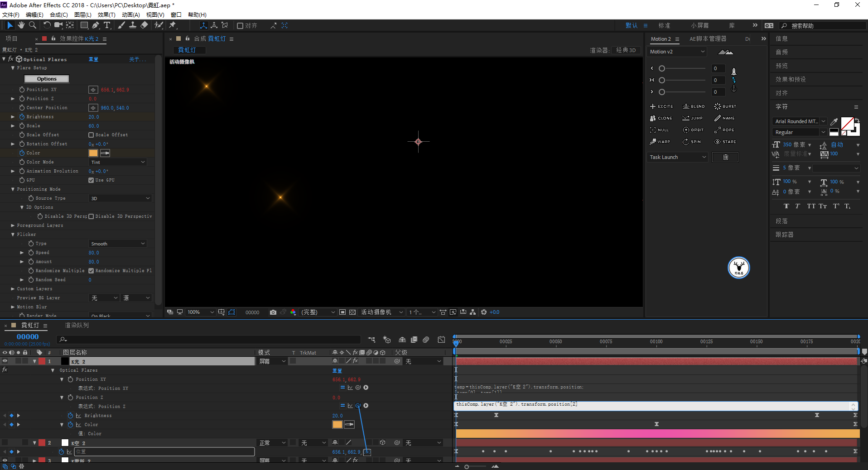Image resolution: width=868 pixels, height=470 pixels.
Task: Click the orange Color swatch in effect controls
Action: [93, 153]
